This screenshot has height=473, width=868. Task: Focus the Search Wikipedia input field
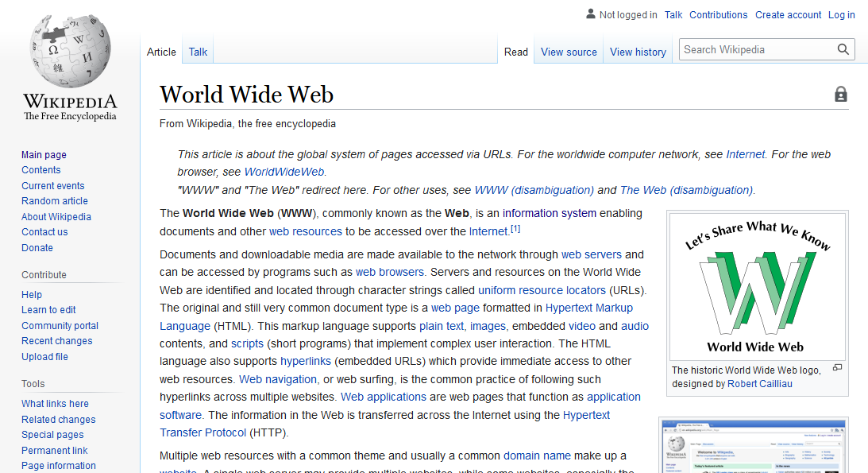tap(756, 50)
